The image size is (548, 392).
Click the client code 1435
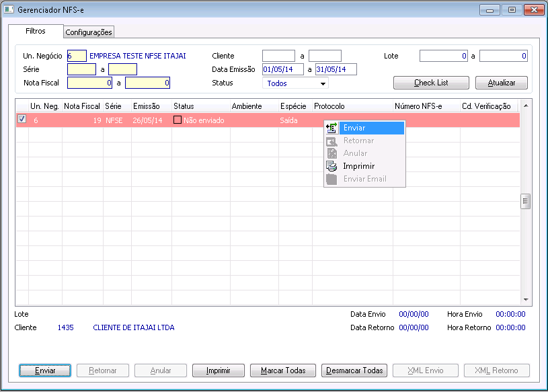pos(65,327)
